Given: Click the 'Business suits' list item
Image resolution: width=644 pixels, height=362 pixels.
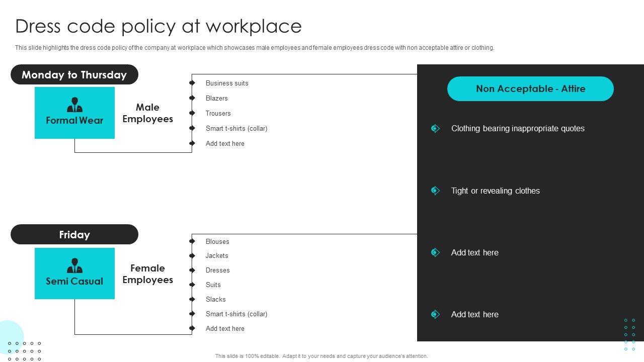Looking at the screenshot, I should tap(227, 83).
